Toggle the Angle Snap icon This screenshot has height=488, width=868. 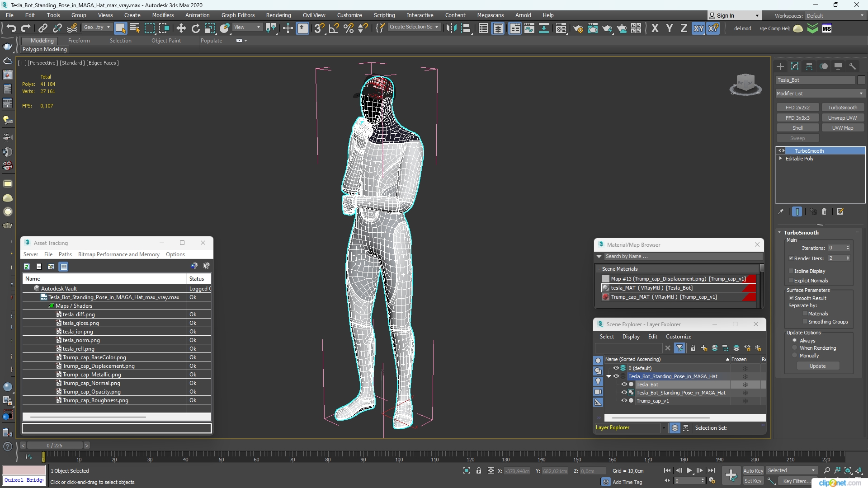click(x=334, y=28)
